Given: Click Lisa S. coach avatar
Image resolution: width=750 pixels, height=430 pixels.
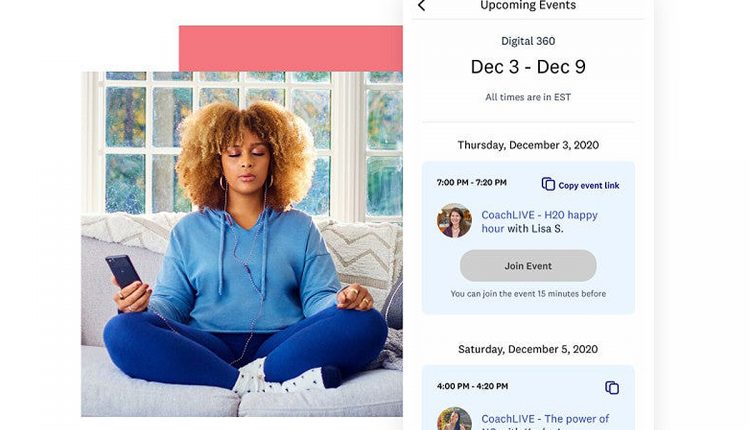Looking at the screenshot, I should point(454,221).
